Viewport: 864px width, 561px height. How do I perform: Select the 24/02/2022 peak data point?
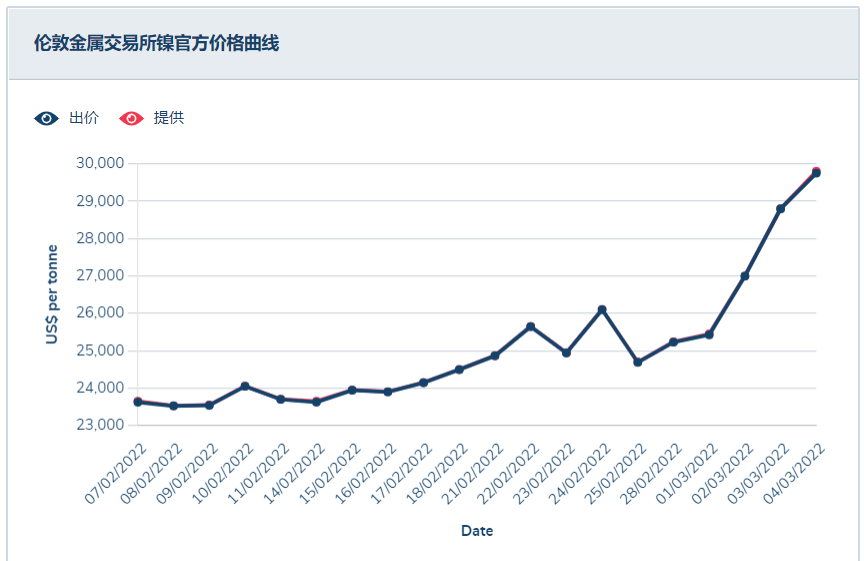602,310
